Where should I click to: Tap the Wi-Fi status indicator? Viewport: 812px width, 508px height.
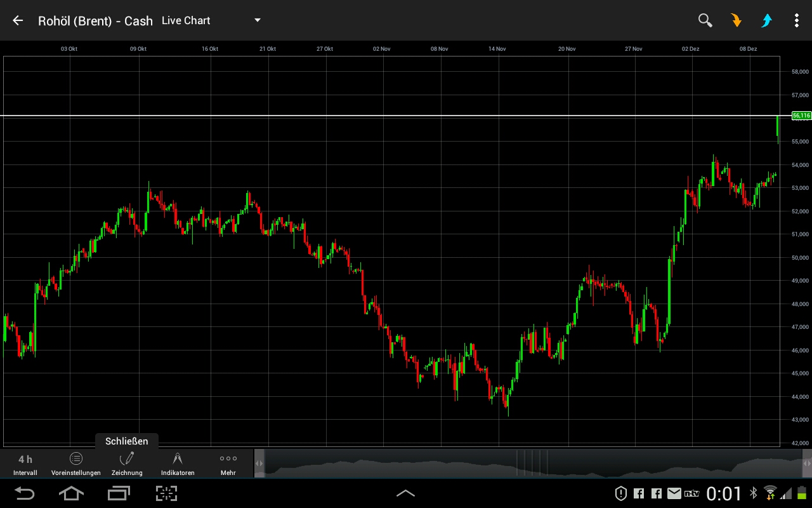pos(770,493)
